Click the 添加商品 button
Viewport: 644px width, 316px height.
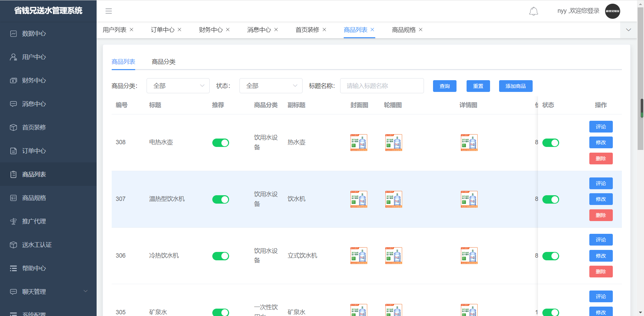click(x=516, y=86)
